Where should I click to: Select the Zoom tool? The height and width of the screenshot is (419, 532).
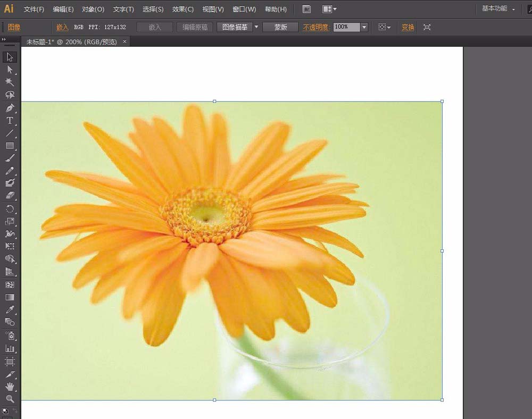pyautogui.click(x=10, y=399)
